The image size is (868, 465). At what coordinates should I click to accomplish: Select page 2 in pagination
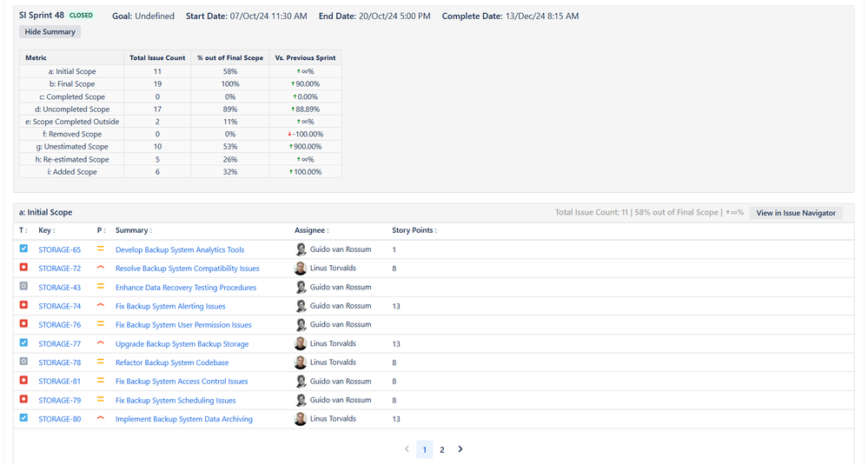(x=441, y=449)
